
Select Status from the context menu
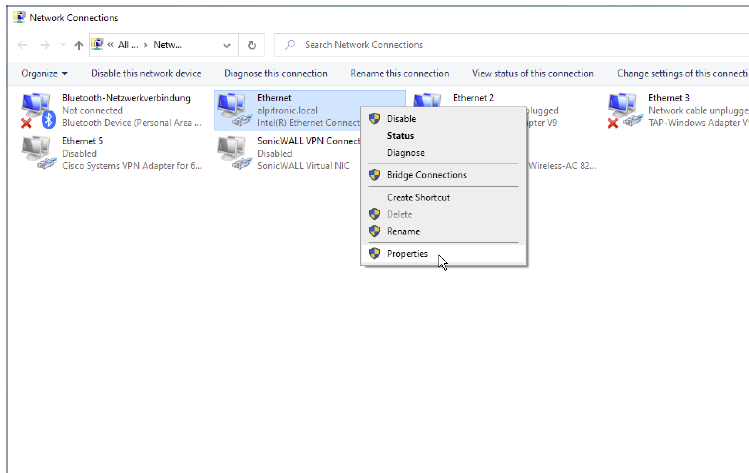pos(400,136)
